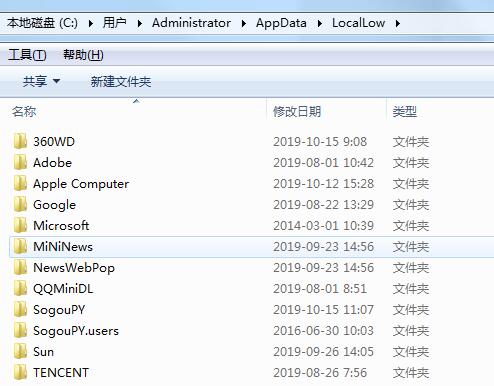Go to 用户 in address bar
This screenshot has width=494, height=386.
tap(115, 23)
